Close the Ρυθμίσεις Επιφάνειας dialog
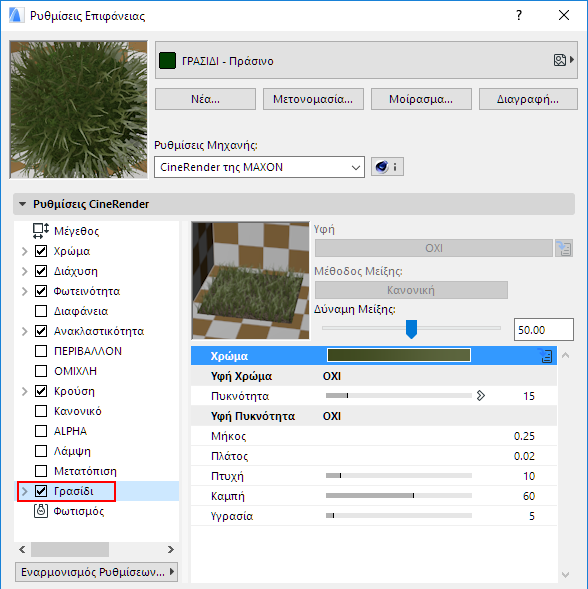The height and width of the screenshot is (589, 588). [564, 15]
